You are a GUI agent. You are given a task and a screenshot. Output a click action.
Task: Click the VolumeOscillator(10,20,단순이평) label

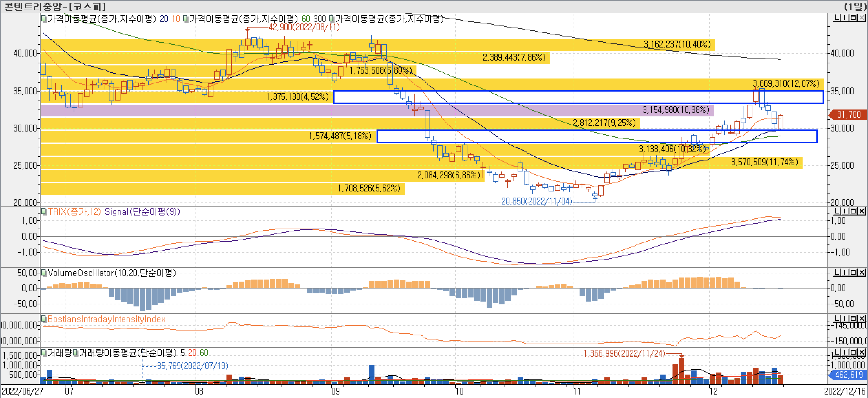click(x=112, y=273)
